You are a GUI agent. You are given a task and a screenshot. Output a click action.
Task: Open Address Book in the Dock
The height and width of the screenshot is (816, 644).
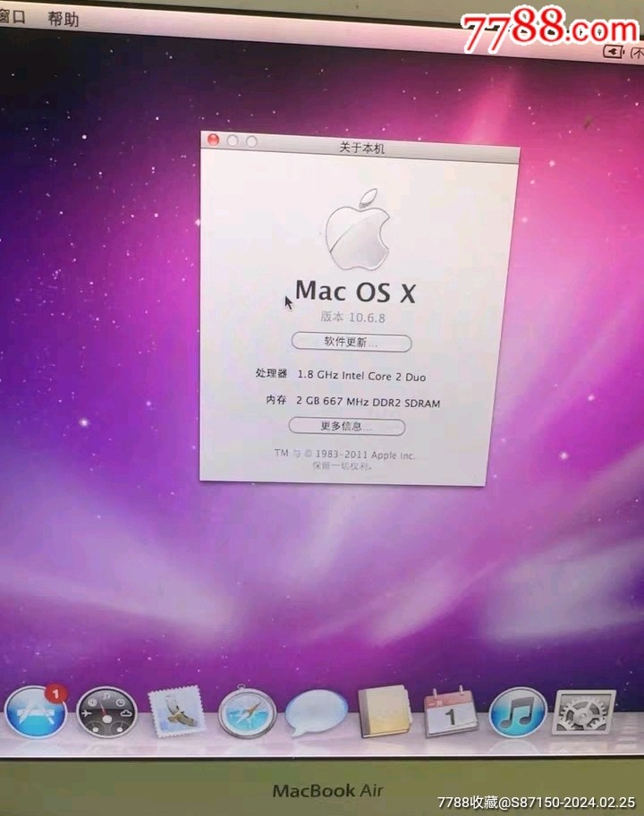click(385, 711)
